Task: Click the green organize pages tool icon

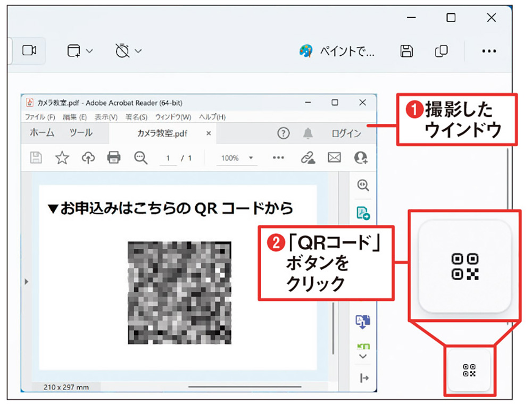Action: click(x=363, y=347)
